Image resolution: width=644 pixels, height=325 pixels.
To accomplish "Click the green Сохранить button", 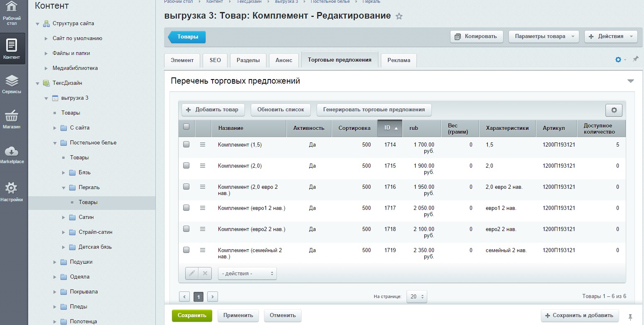I will 192,315.
